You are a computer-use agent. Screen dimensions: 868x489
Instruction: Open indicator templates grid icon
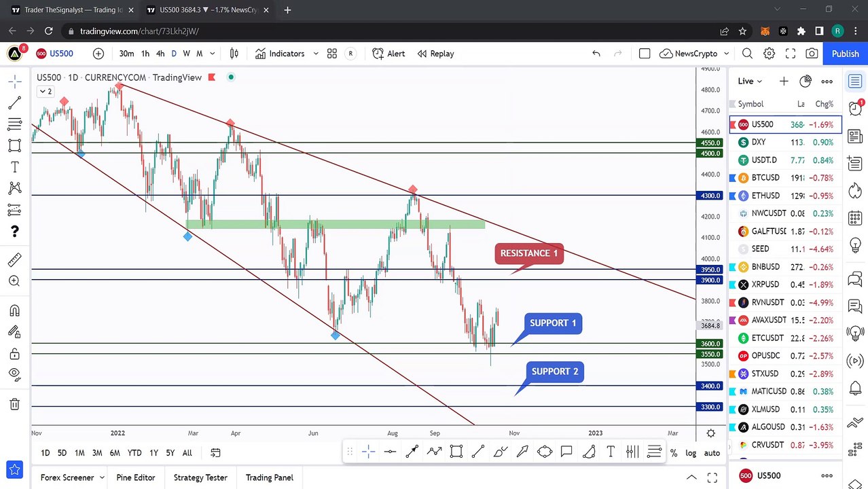click(332, 54)
